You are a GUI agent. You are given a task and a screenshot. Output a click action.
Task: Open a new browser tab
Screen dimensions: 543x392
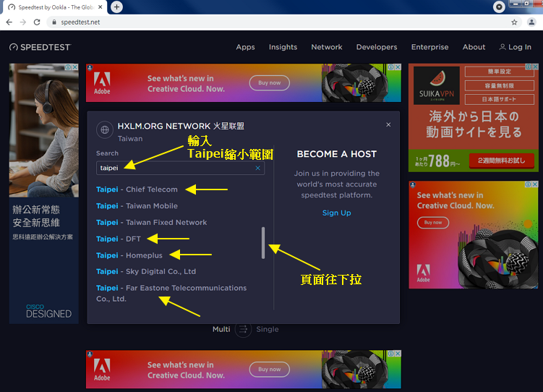[116, 7]
